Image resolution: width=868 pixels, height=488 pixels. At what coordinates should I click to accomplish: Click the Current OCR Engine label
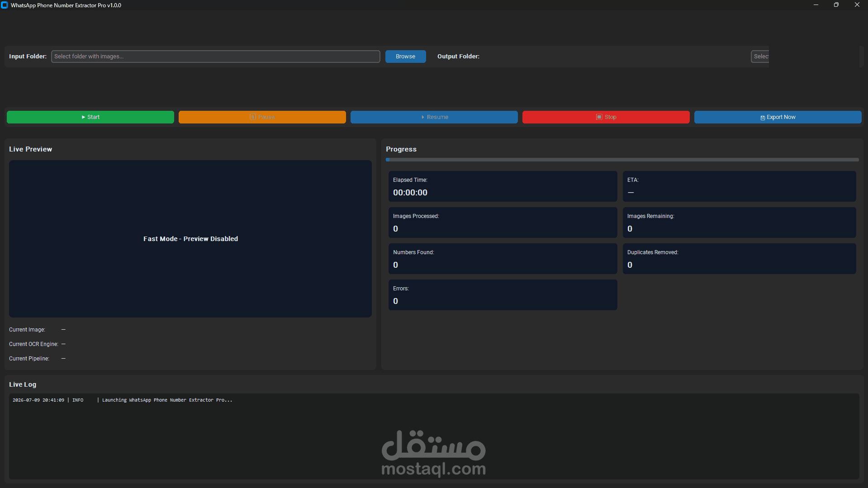click(x=33, y=344)
